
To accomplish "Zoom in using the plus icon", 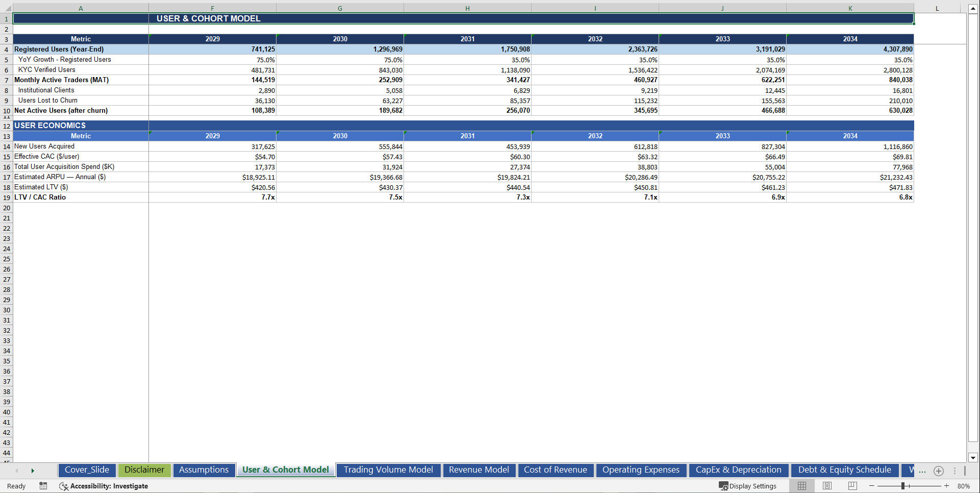I will coord(946,486).
